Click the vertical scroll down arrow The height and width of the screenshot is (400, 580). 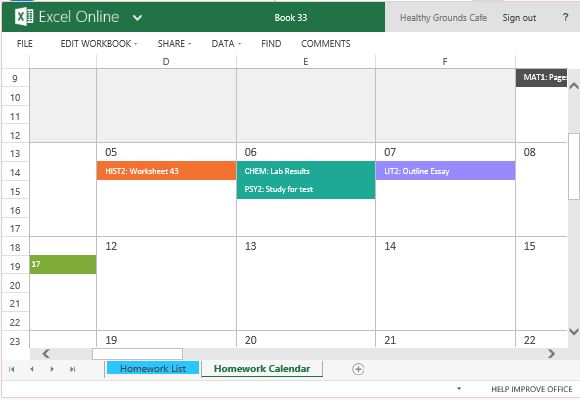point(574,331)
